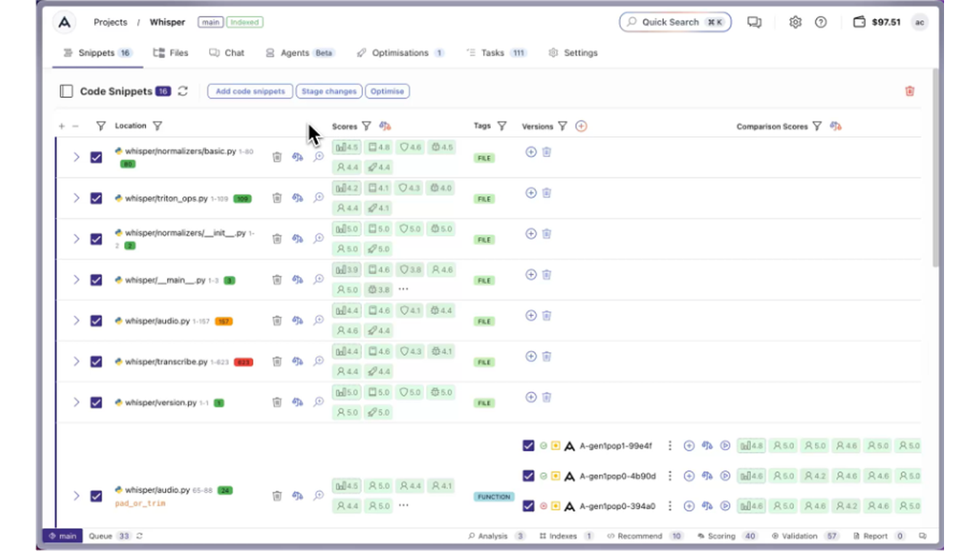
Task: Filter the Comparison Scores column
Action: (x=817, y=126)
